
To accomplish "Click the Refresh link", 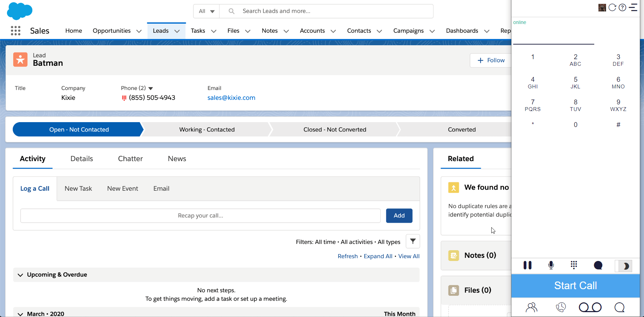I will [348, 256].
